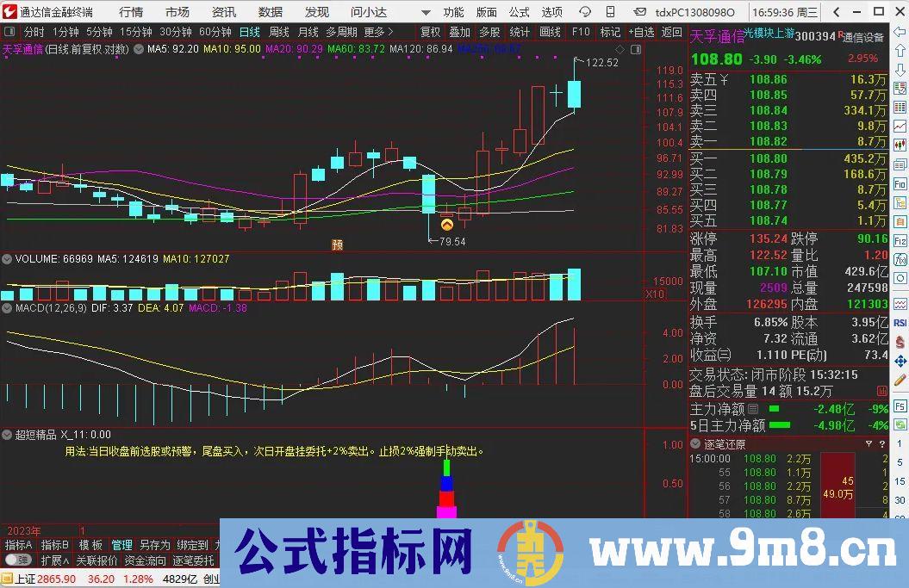Click the red dollar sign icon
Screen dimensions: 909x588
(900, 342)
